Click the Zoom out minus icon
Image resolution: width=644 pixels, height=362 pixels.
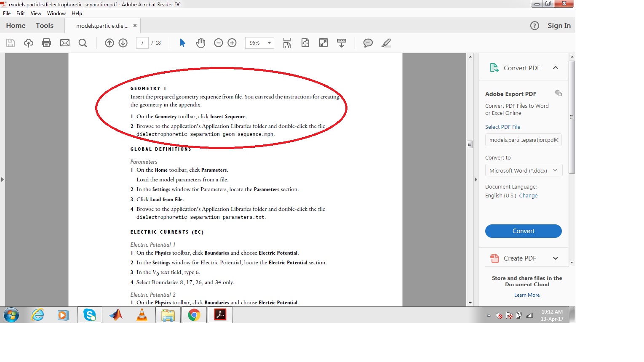point(218,43)
